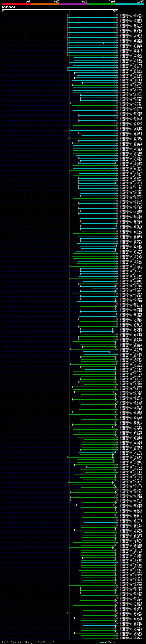Click the UniRef100_A4E9C6 label
146x644 pixels.
131,602
